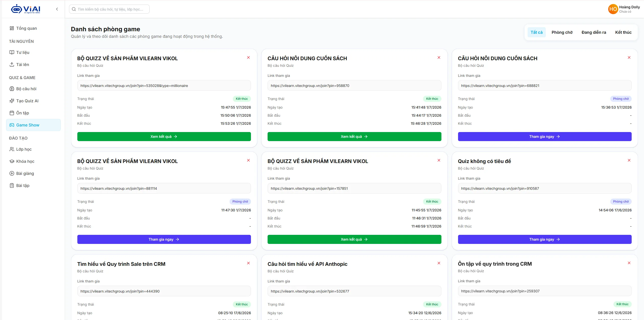Open Bài tập page
This screenshot has height=320, width=644.
33,185
